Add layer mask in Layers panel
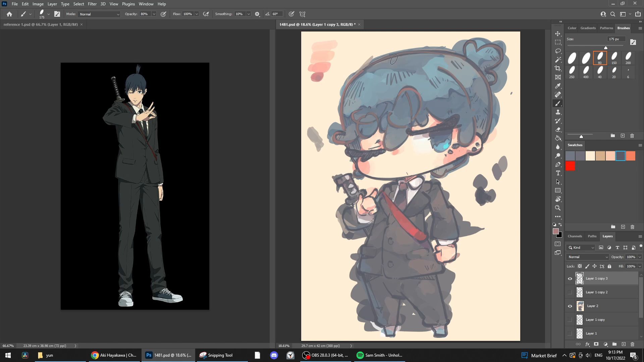The image size is (644, 362). point(596,344)
